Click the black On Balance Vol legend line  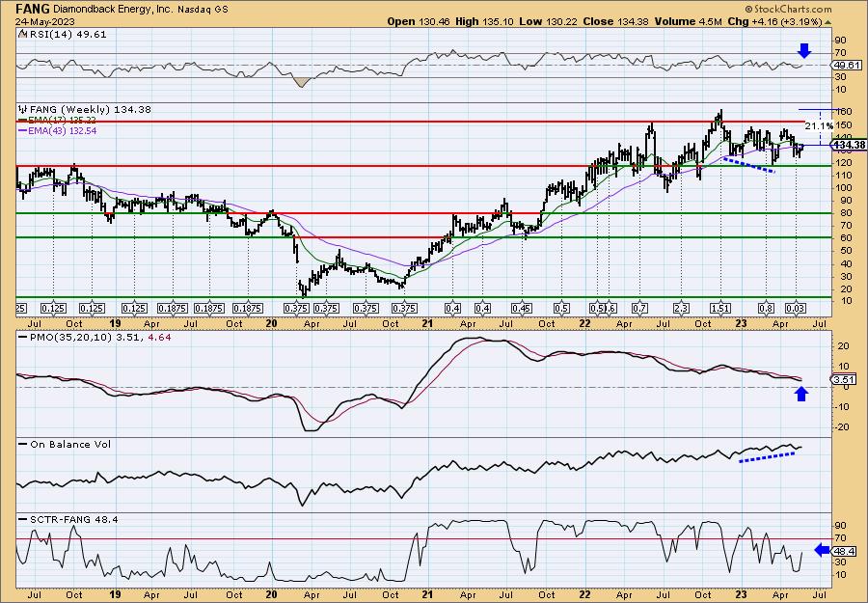(23, 445)
